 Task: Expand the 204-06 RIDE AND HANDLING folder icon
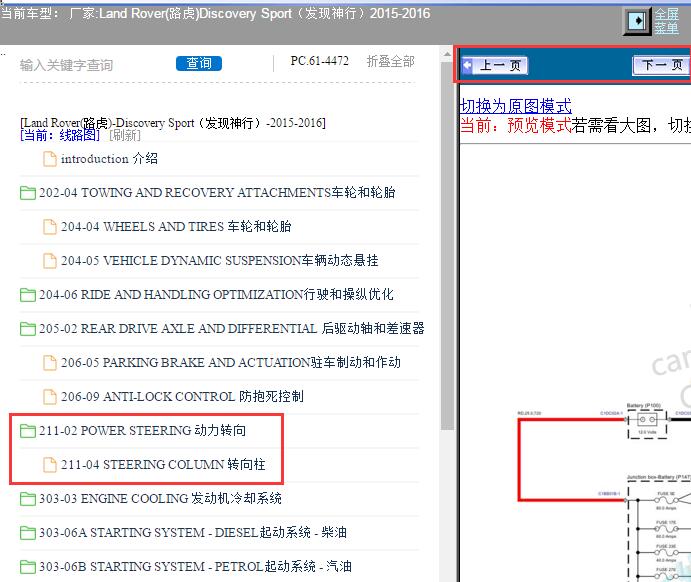(28, 294)
